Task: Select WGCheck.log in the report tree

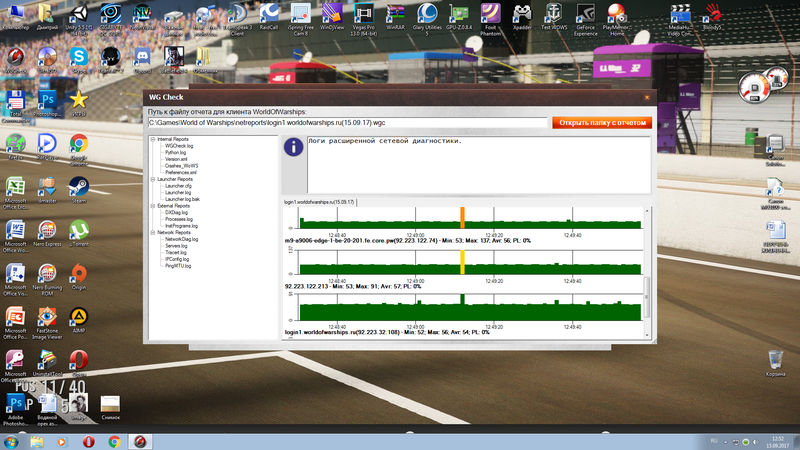Action: 179,146
